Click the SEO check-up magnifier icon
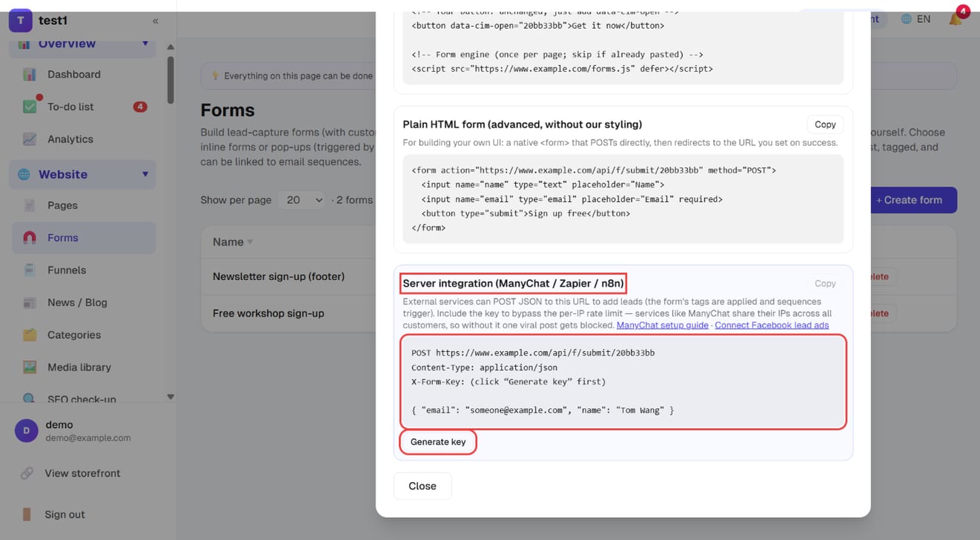Screen dimensions: 980x540 point(30,399)
